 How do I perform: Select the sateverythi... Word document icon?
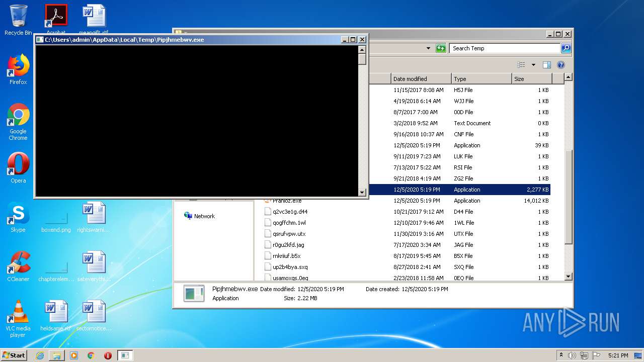pyautogui.click(x=94, y=266)
